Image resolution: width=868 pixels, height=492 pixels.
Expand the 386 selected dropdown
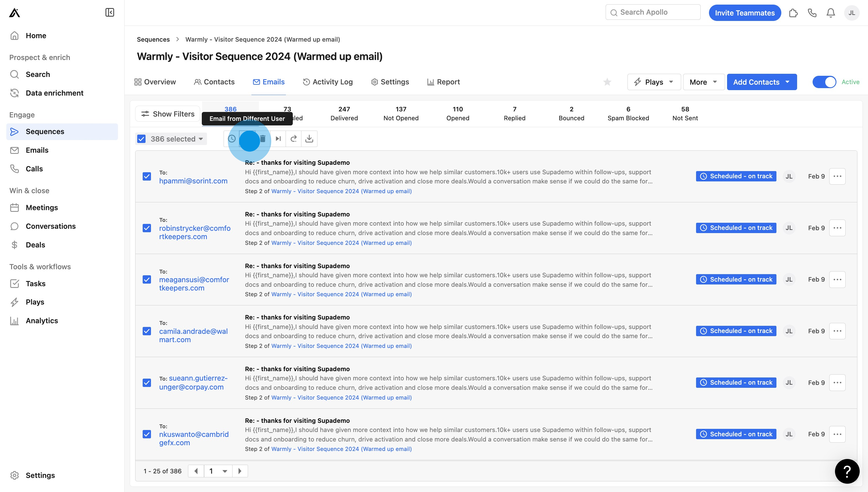coord(201,139)
